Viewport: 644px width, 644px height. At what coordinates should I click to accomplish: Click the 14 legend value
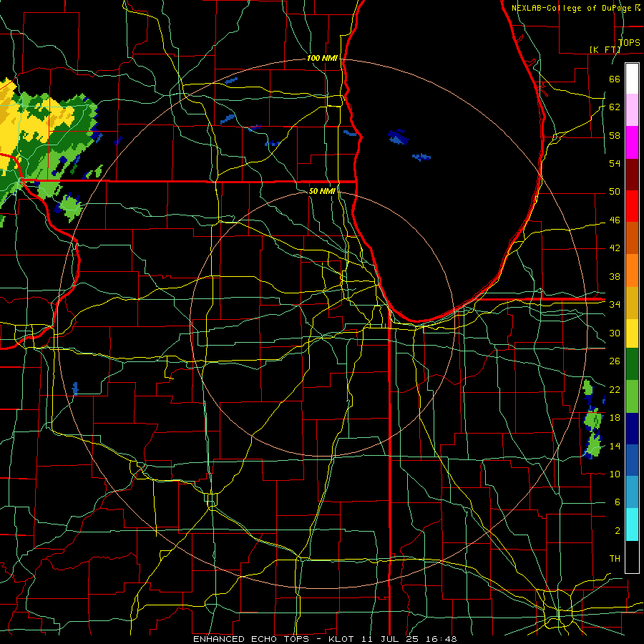615,446
